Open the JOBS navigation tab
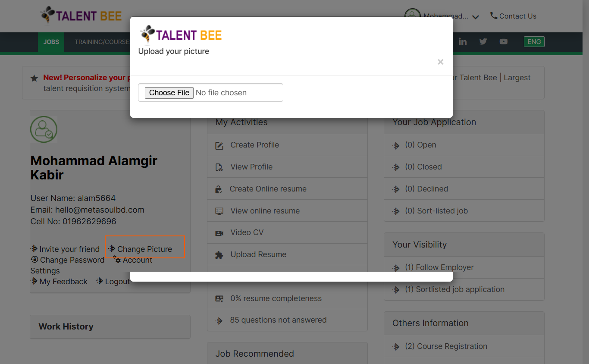This screenshot has height=364, width=589. [51, 42]
